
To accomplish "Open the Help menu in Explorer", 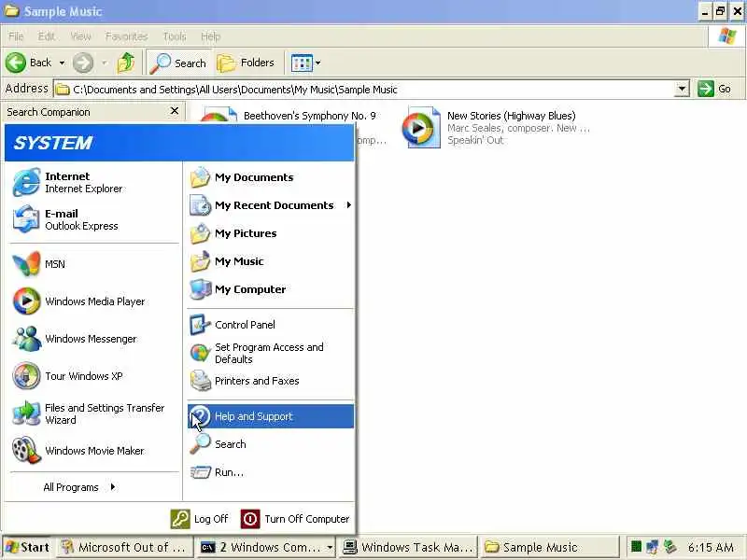I will click(210, 36).
